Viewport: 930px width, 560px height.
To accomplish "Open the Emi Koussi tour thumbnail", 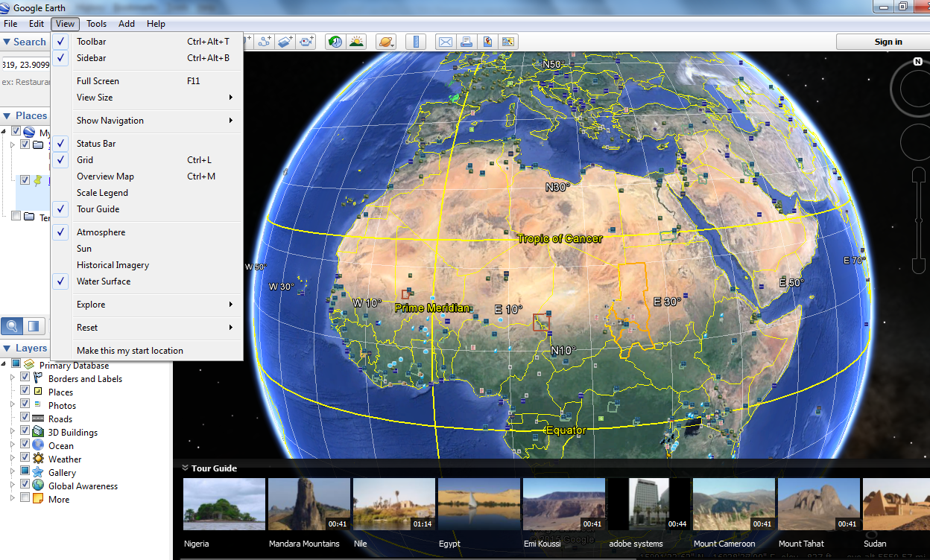I will 564,504.
